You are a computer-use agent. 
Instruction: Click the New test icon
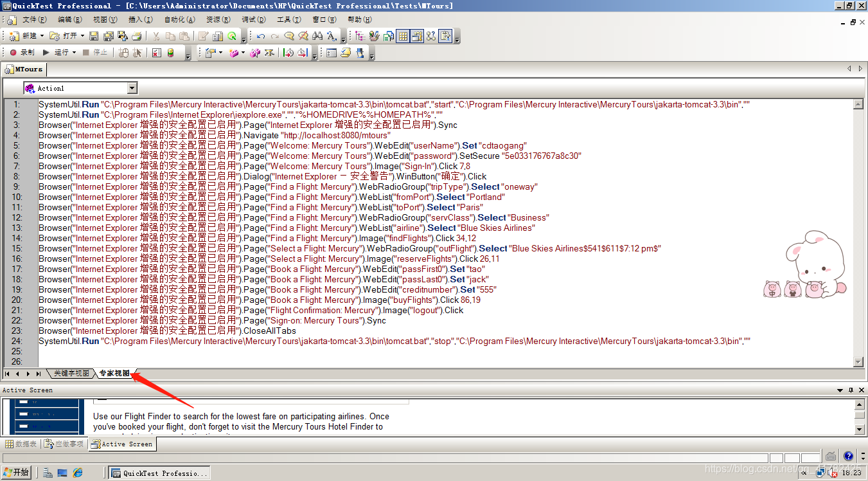[13, 36]
